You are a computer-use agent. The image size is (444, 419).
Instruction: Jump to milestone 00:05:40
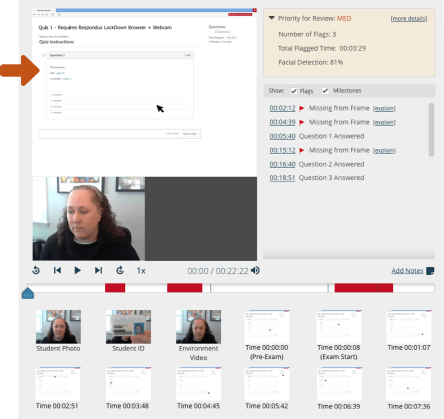click(x=282, y=136)
